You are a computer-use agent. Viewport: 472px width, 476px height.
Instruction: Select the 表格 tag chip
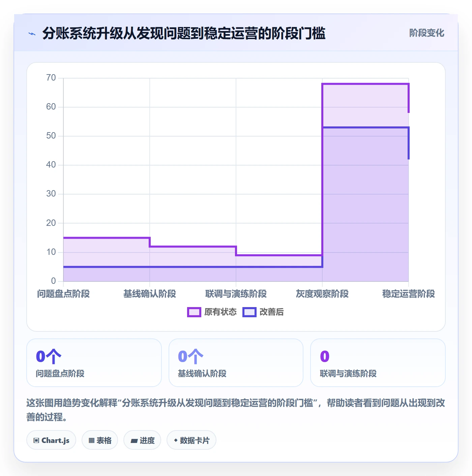point(100,440)
